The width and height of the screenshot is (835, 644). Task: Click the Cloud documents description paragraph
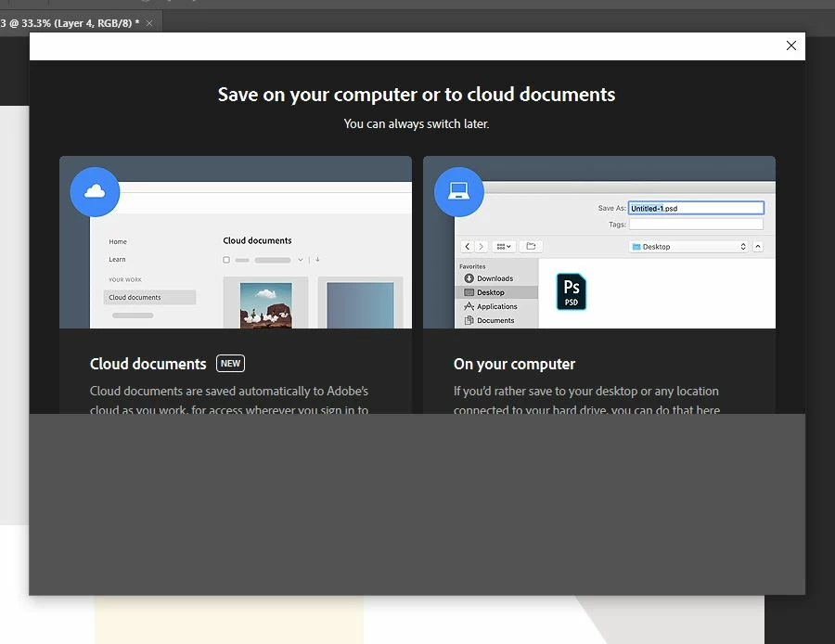pos(229,400)
